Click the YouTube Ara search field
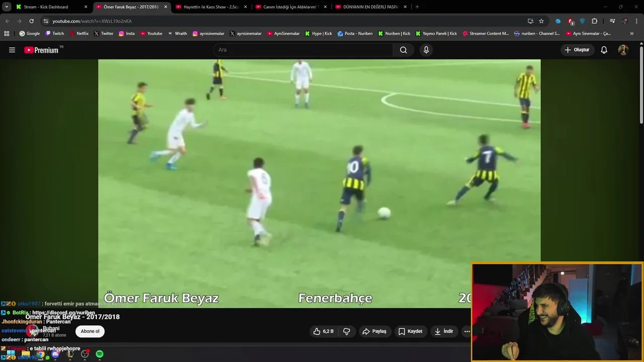Screen dimensions: 644x362 (303, 50)
